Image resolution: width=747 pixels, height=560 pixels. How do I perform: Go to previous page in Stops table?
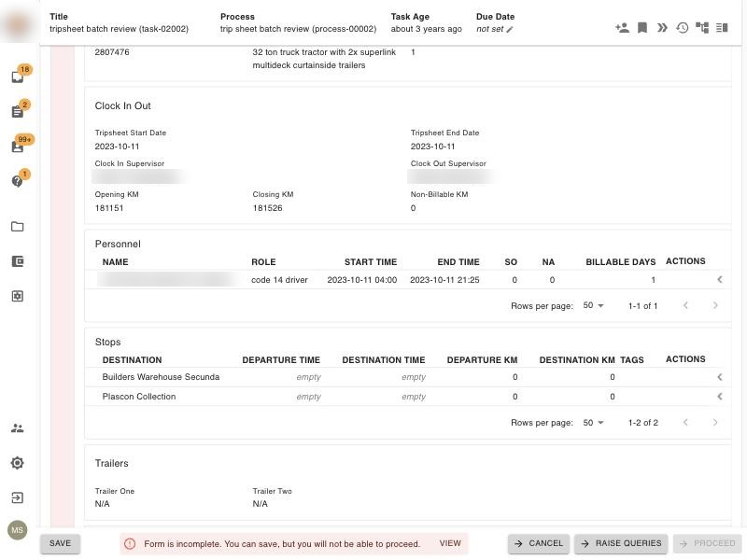click(685, 423)
